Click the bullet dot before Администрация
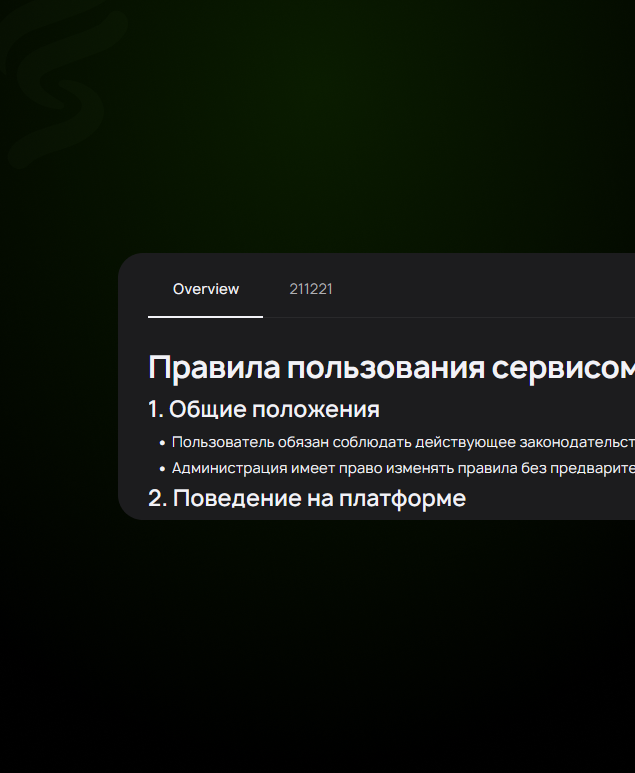 point(162,468)
